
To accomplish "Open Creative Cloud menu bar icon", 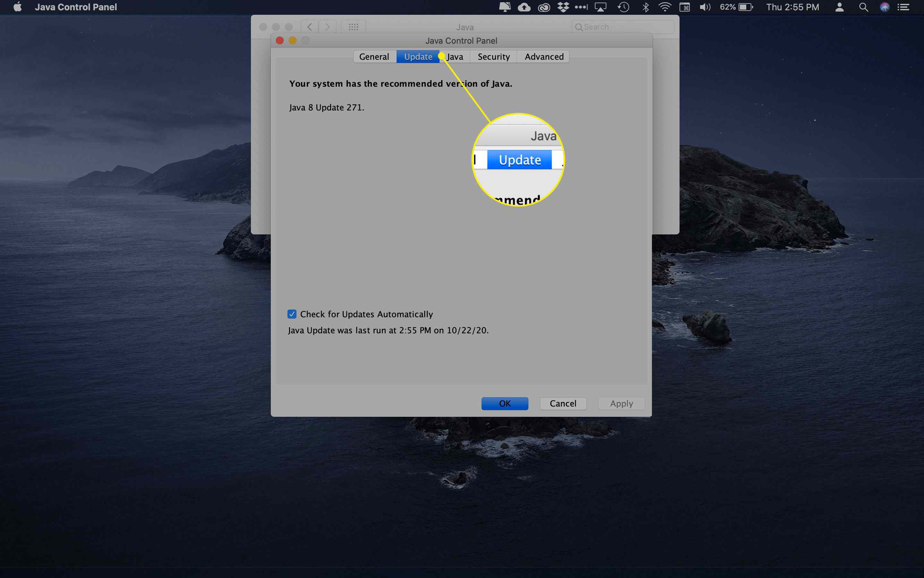I will (544, 7).
